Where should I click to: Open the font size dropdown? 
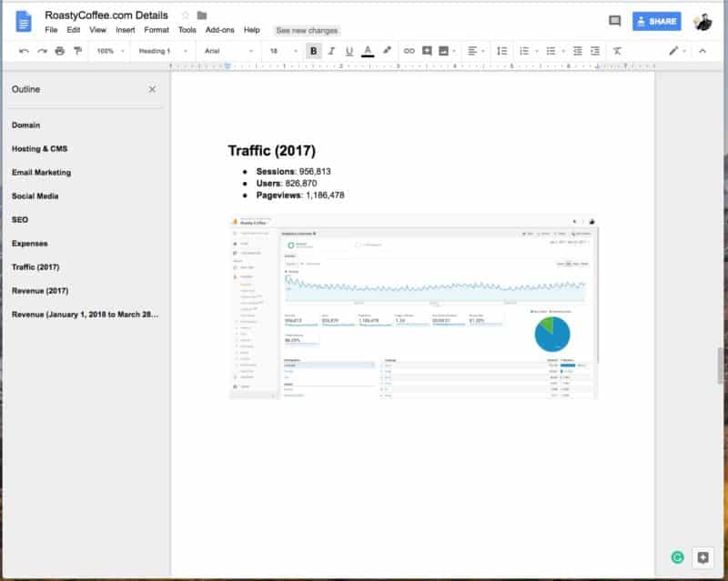coord(284,51)
